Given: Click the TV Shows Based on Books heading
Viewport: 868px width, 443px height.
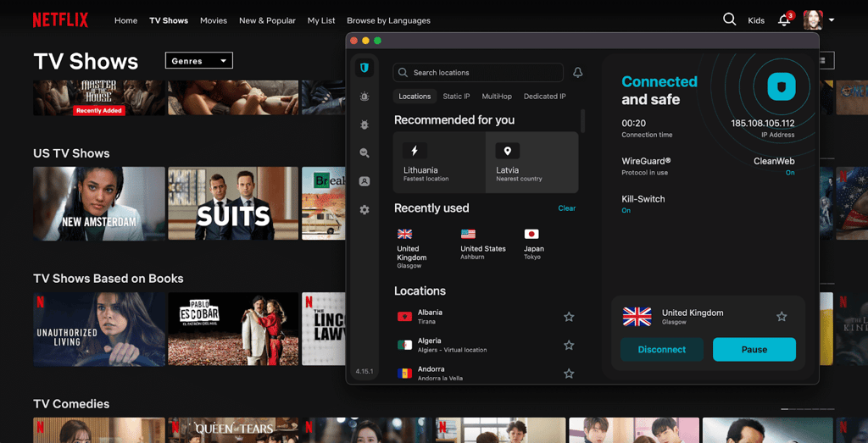Looking at the screenshot, I should tap(108, 278).
